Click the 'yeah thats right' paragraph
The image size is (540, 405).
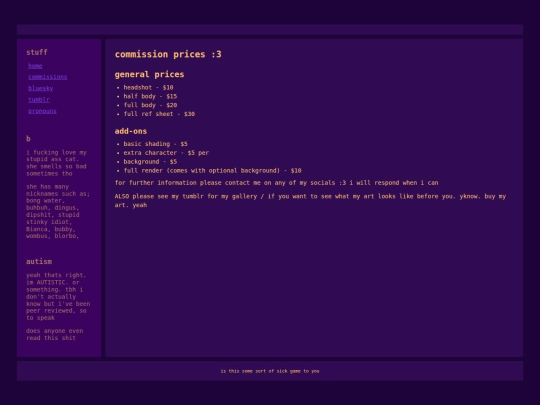tap(58, 297)
